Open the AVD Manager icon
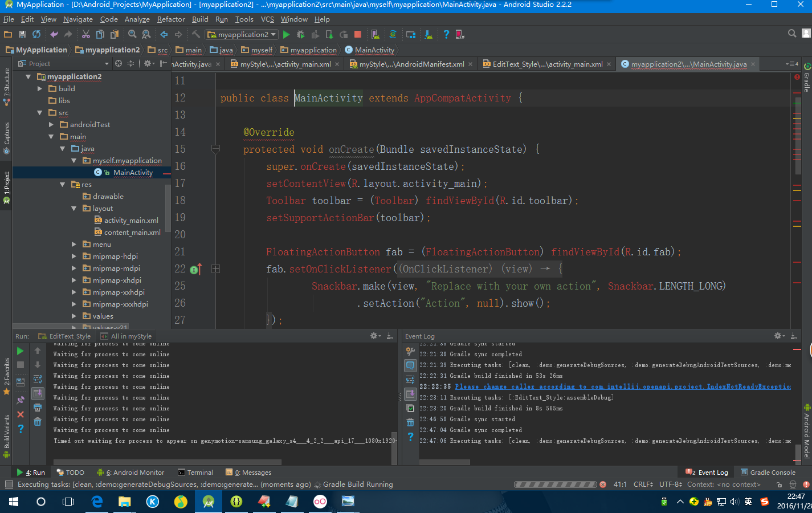 pos(375,35)
